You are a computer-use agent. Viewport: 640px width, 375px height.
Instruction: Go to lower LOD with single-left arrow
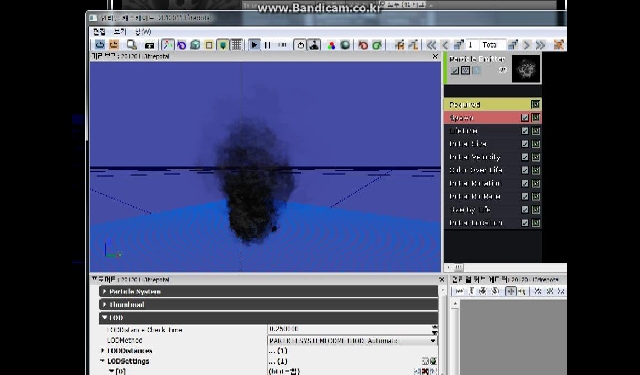point(445,45)
